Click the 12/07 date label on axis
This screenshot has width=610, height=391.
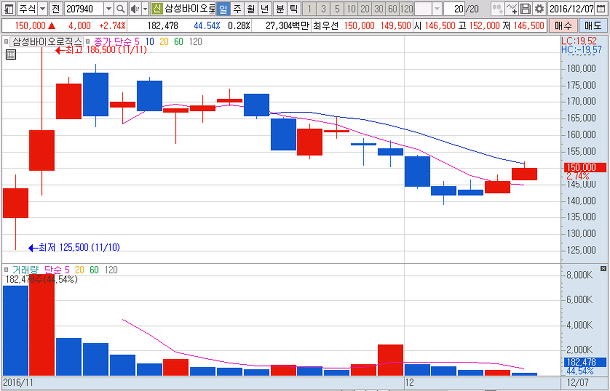point(578,383)
